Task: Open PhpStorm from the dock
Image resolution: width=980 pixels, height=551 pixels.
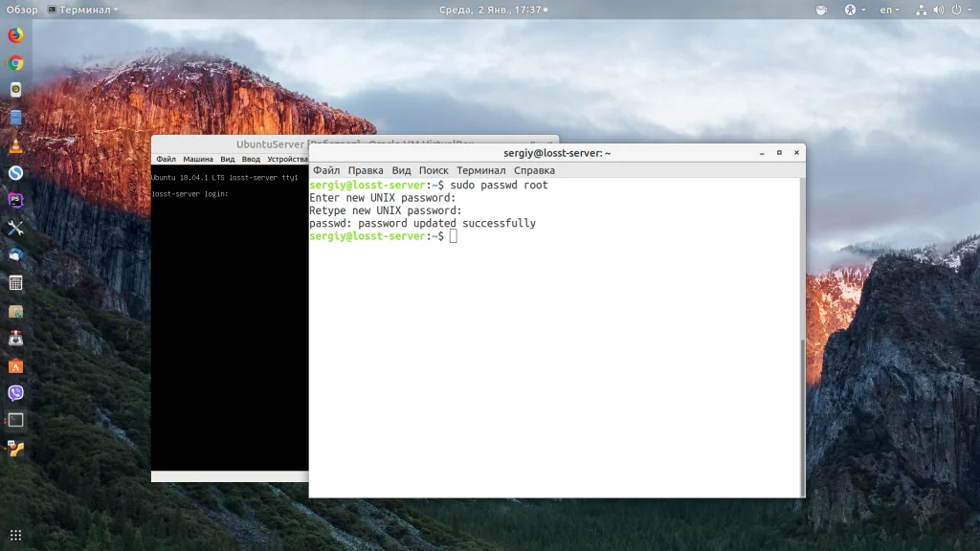Action: tap(15, 200)
